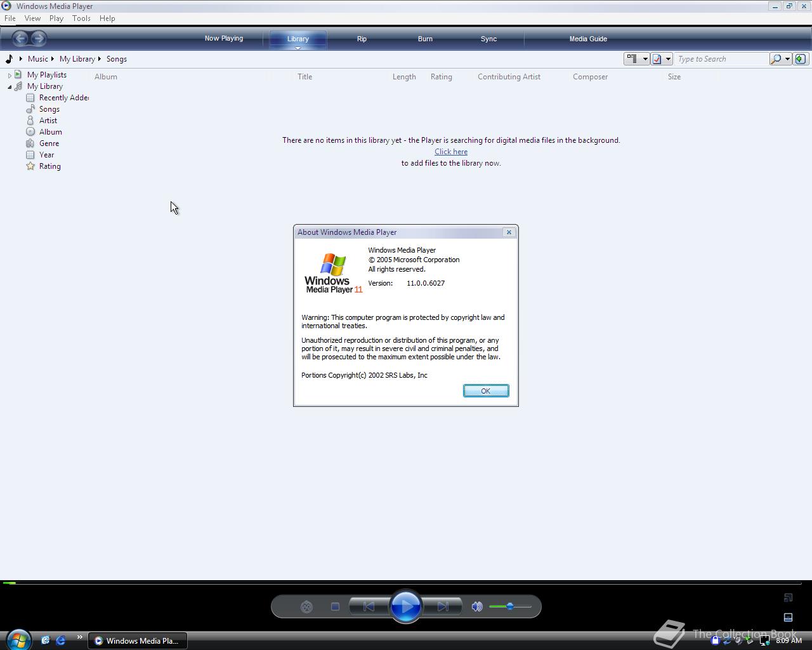
Task: Open the Help menu
Action: pyautogui.click(x=107, y=18)
